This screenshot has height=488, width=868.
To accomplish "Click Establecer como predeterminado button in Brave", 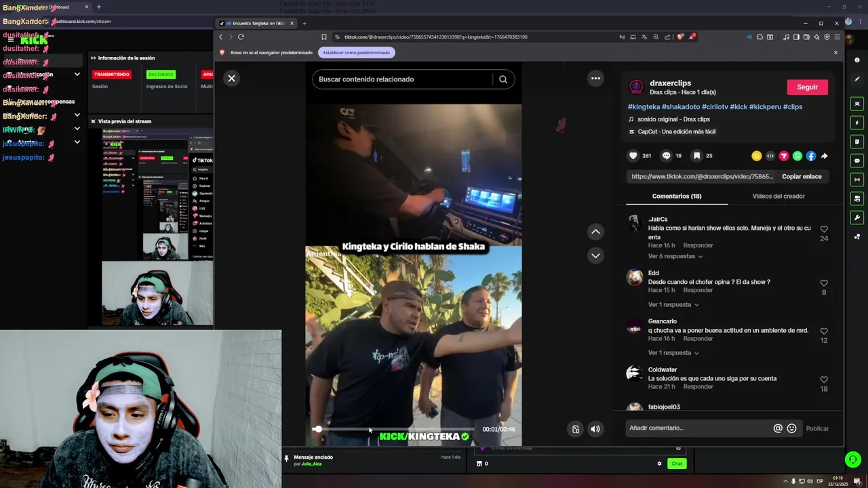I will point(356,52).
